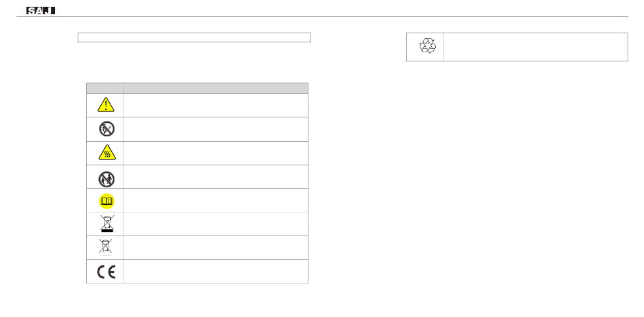The height and width of the screenshot is (317, 644).
Task: Select the wide grey header cell of the table
Action: tap(216, 88)
